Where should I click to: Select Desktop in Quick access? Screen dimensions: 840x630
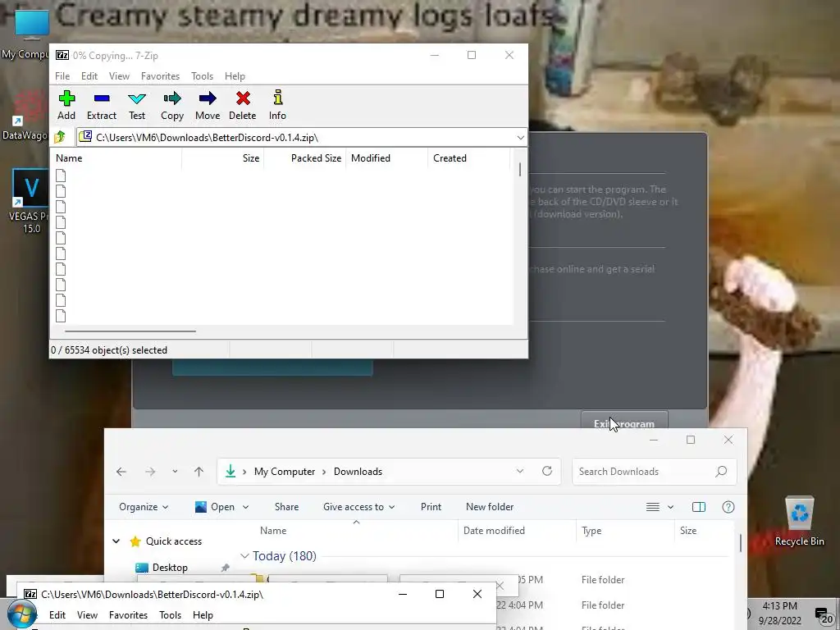coord(170,568)
